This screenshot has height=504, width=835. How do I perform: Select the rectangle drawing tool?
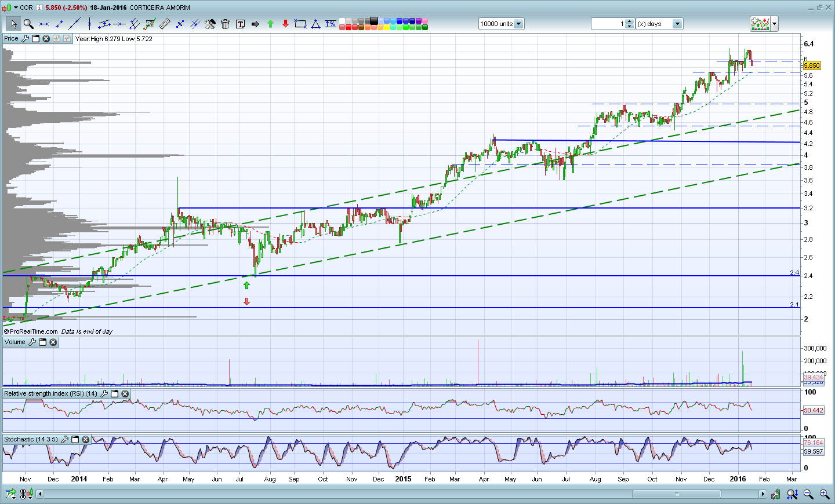pos(300,24)
